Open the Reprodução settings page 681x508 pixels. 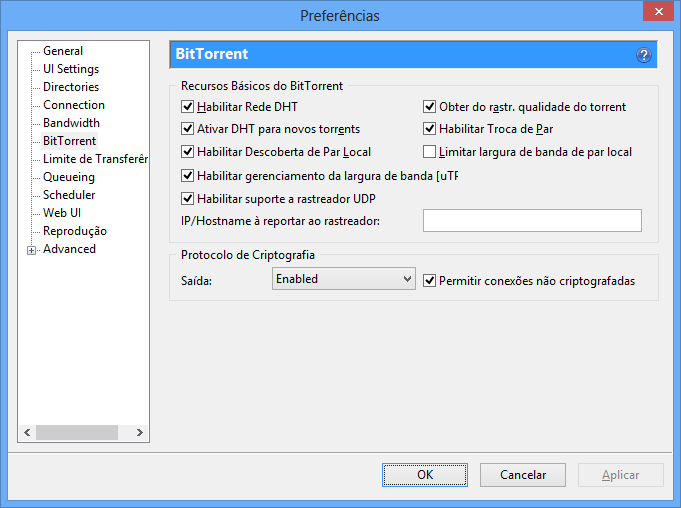[x=75, y=231]
